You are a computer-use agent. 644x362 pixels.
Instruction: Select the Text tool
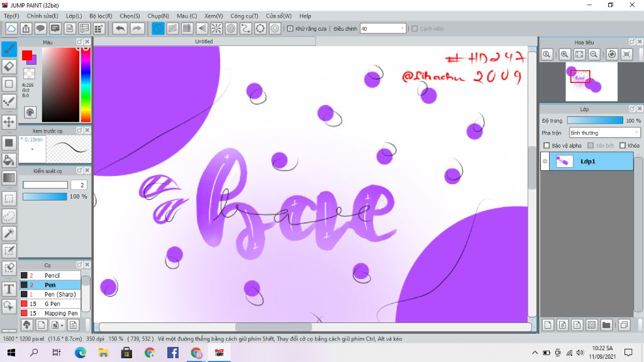(x=9, y=288)
